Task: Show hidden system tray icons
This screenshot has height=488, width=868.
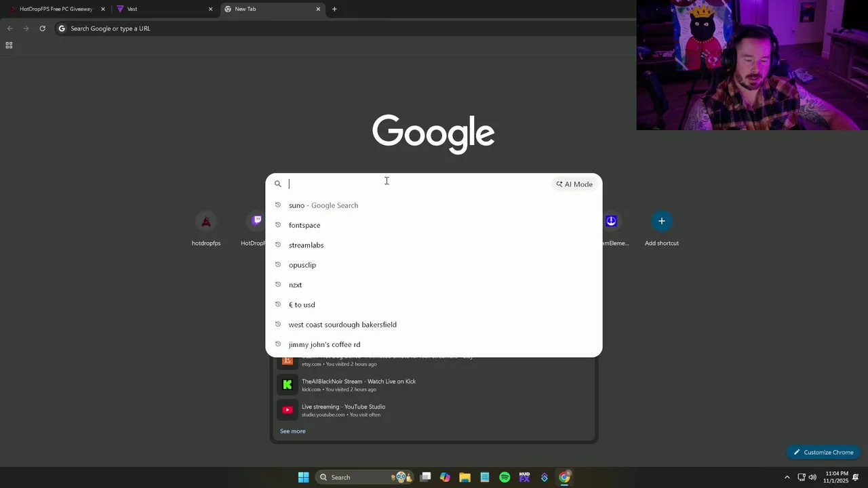Action: (787, 477)
